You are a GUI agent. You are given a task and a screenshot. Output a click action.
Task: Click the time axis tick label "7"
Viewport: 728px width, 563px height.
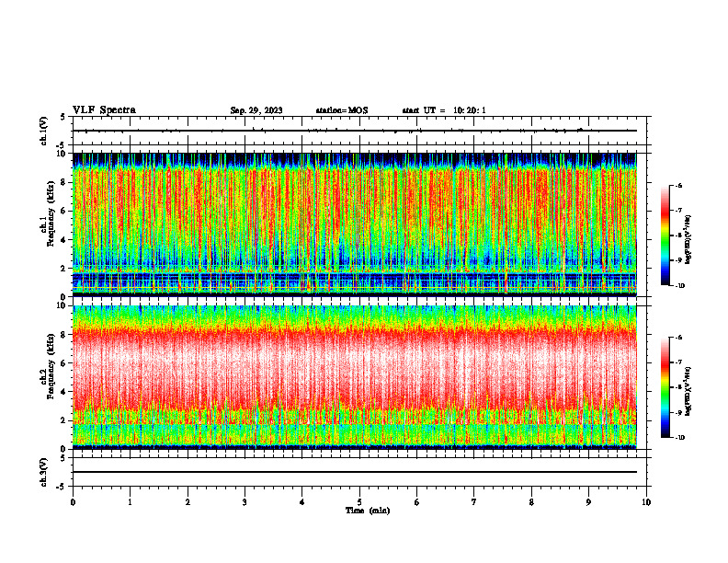click(474, 502)
